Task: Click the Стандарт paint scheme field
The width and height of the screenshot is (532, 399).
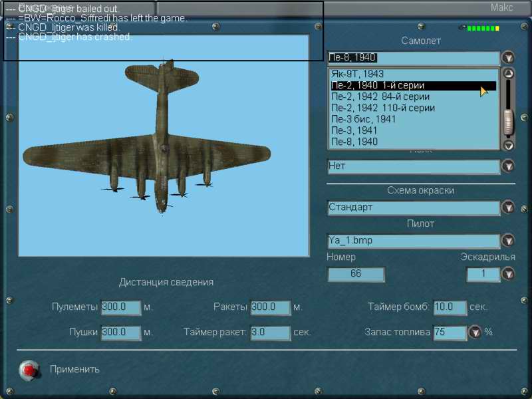Action: click(414, 207)
